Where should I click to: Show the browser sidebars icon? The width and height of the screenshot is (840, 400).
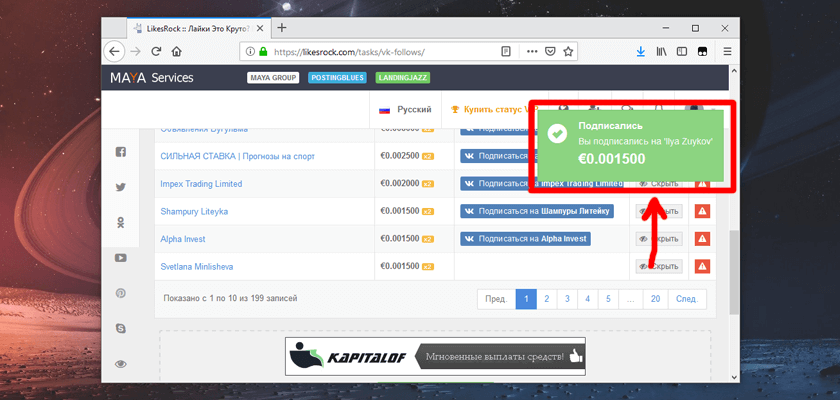(682, 51)
